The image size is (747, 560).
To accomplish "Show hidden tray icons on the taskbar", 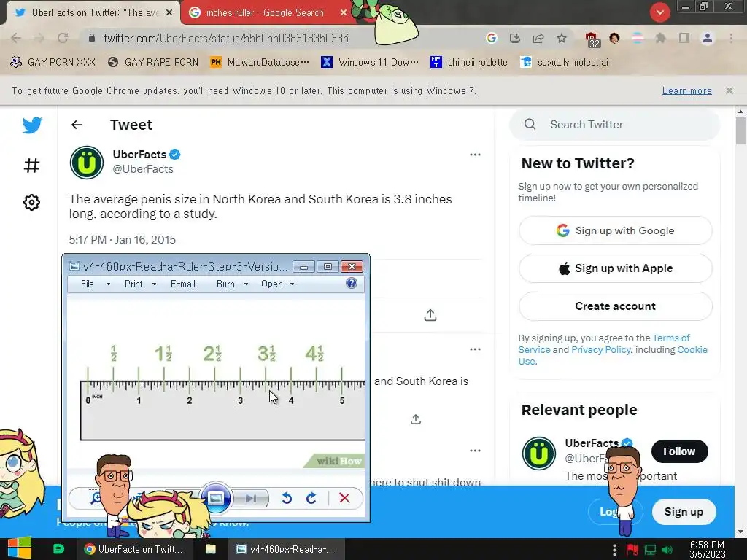I will [x=614, y=550].
